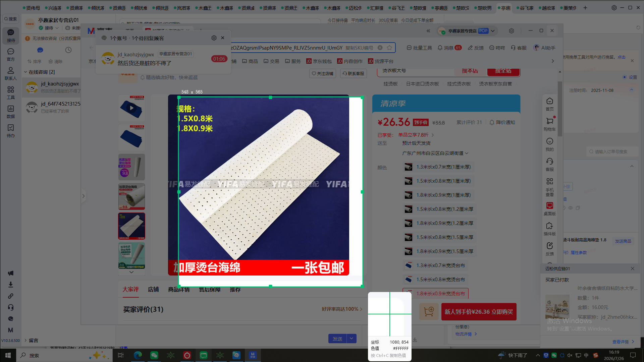Click 插件版 plugin version icon
Viewport: 644px width, 362px height.
pos(550,229)
